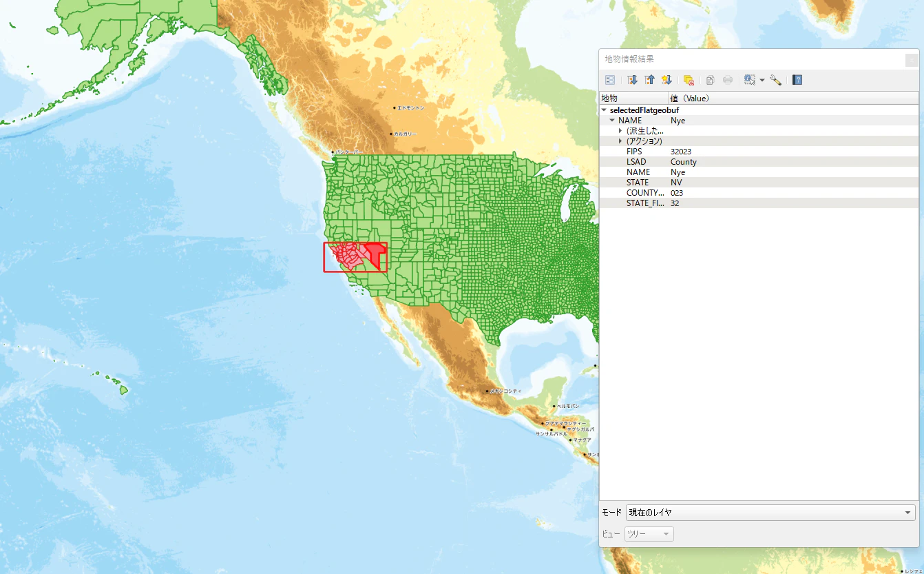Select the identify features selection tool
The image size is (924, 574).
[x=750, y=80]
